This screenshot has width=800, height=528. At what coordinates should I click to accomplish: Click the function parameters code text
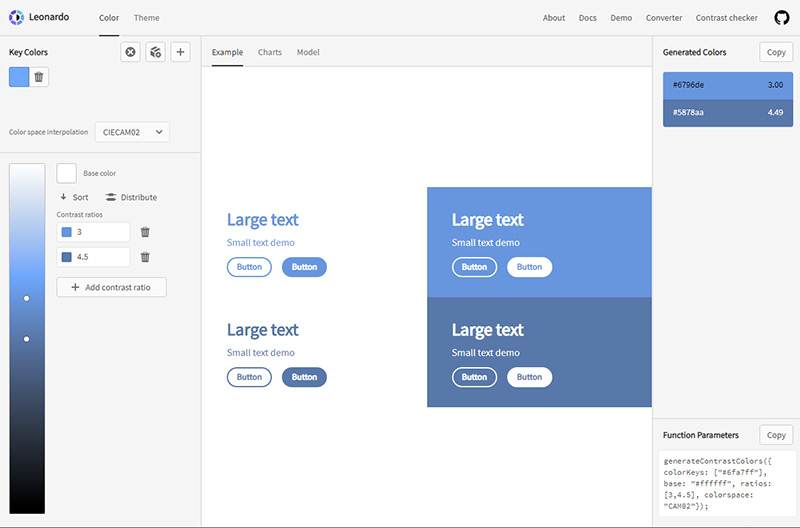[x=718, y=483]
